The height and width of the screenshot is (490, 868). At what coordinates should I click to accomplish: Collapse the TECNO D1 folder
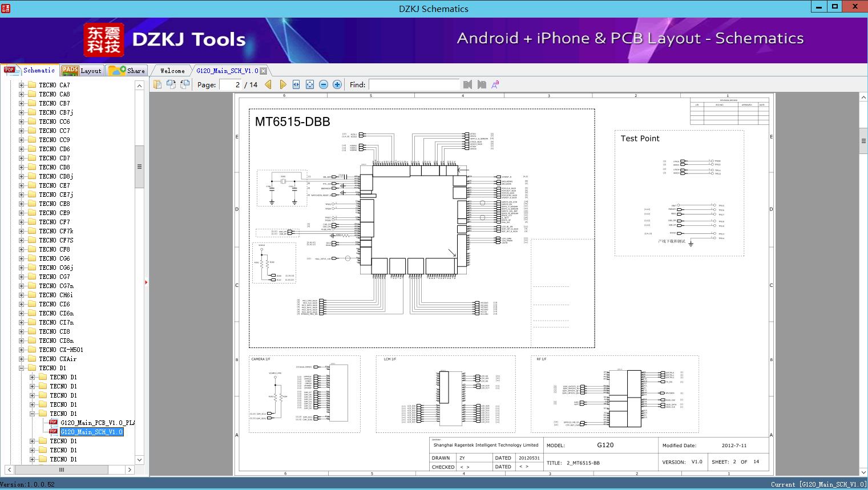click(22, 368)
